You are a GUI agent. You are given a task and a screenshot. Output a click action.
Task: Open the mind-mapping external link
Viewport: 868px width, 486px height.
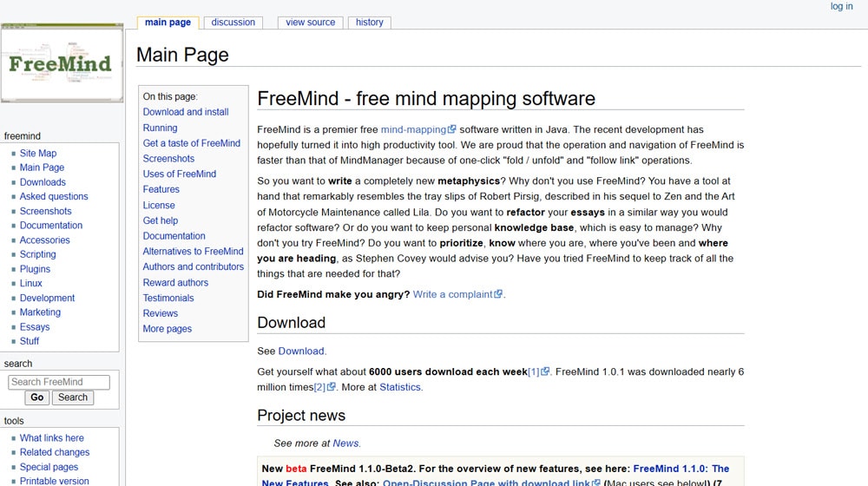coord(413,129)
